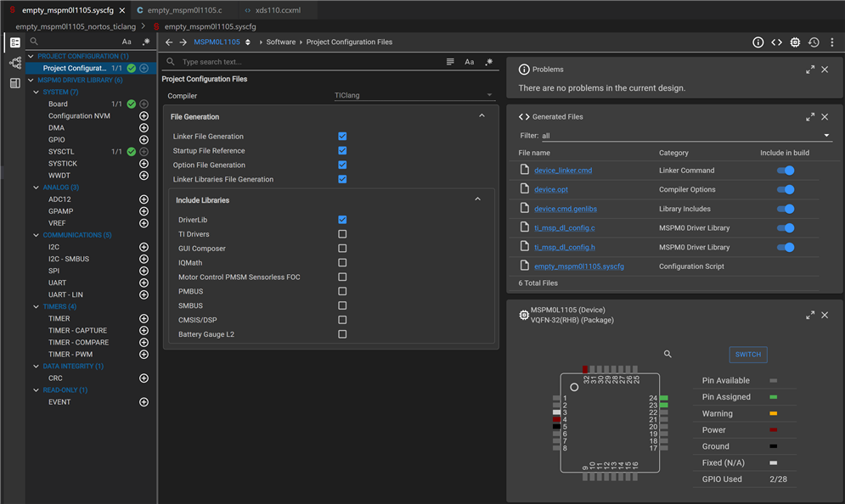Toggle include in build for device.opt

786,189
